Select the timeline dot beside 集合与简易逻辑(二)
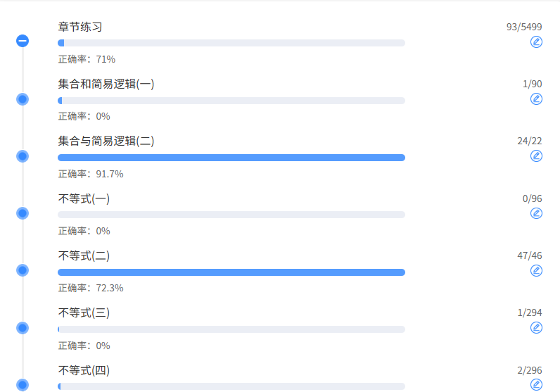The height and width of the screenshot is (392, 560). click(x=23, y=156)
